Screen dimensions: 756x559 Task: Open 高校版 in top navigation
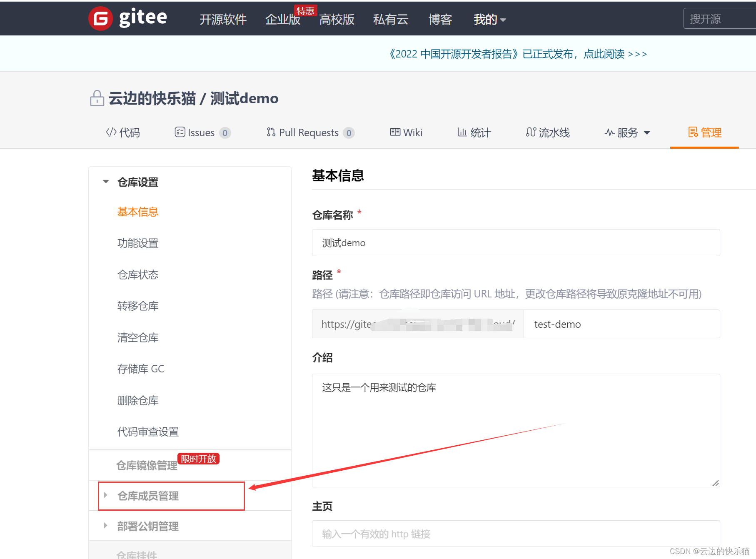click(337, 19)
